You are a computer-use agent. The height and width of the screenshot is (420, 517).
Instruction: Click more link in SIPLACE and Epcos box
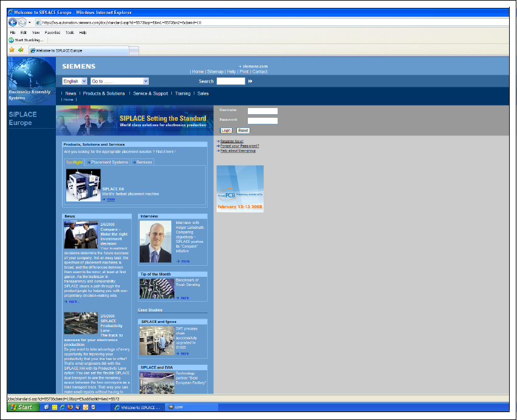[185, 353]
